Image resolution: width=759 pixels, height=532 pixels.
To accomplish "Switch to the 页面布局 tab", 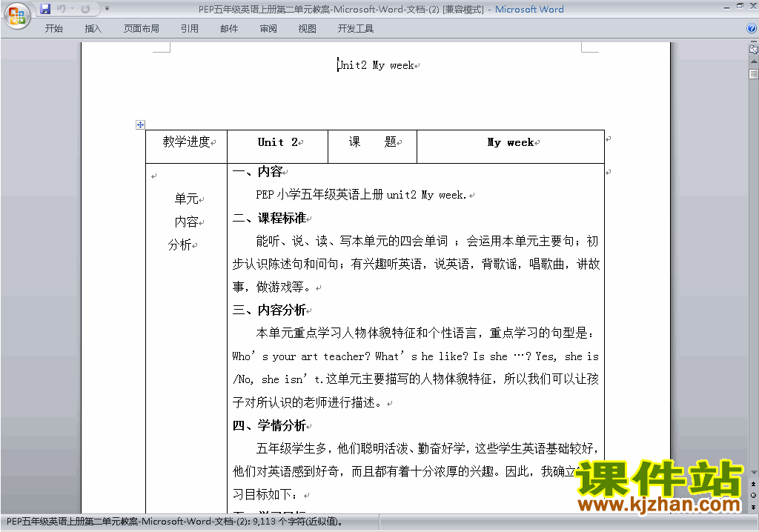I will pos(142,29).
